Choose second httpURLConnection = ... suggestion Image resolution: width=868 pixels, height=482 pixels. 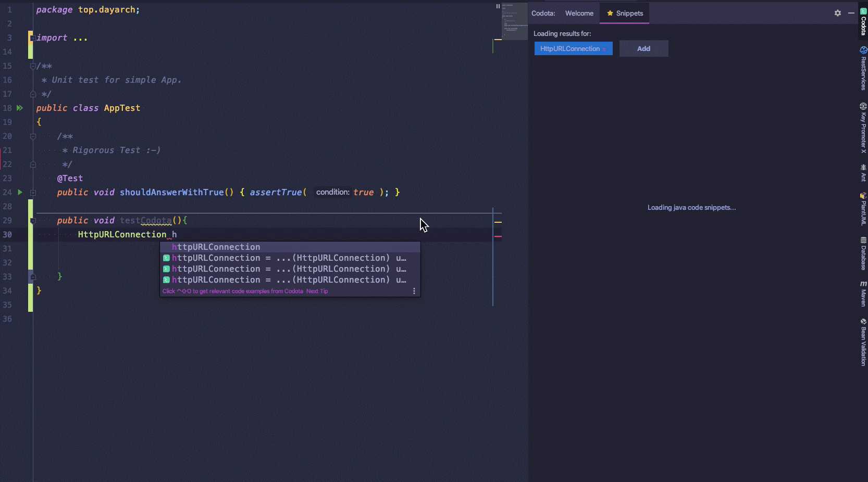tap(290, 258)
